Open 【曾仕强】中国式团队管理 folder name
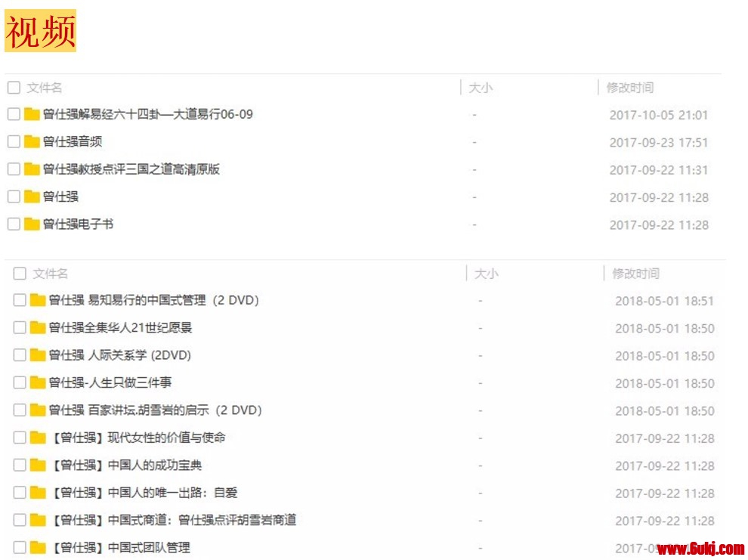The image size is (748, 560). click(119, 548)
